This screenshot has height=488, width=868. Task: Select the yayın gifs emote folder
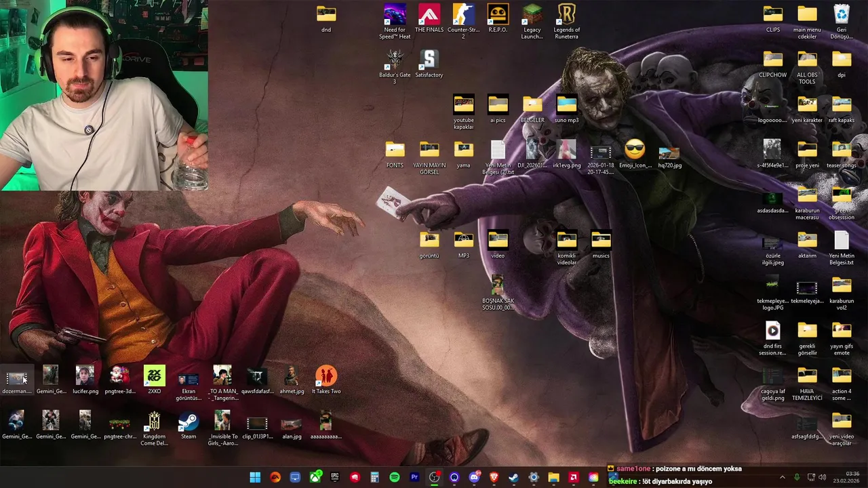(x=842, y=338)
